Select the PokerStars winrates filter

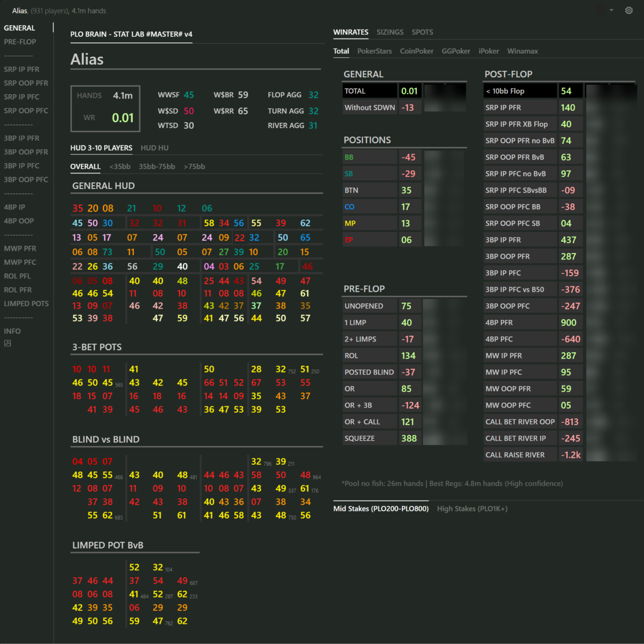374,51
